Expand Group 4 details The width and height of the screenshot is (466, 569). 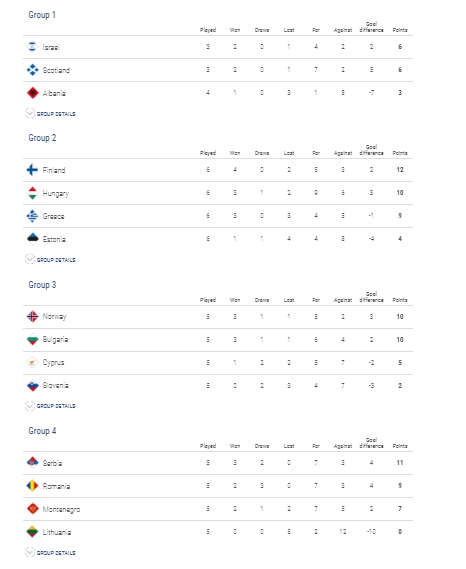pyautogui.click(x=50, y=552)
